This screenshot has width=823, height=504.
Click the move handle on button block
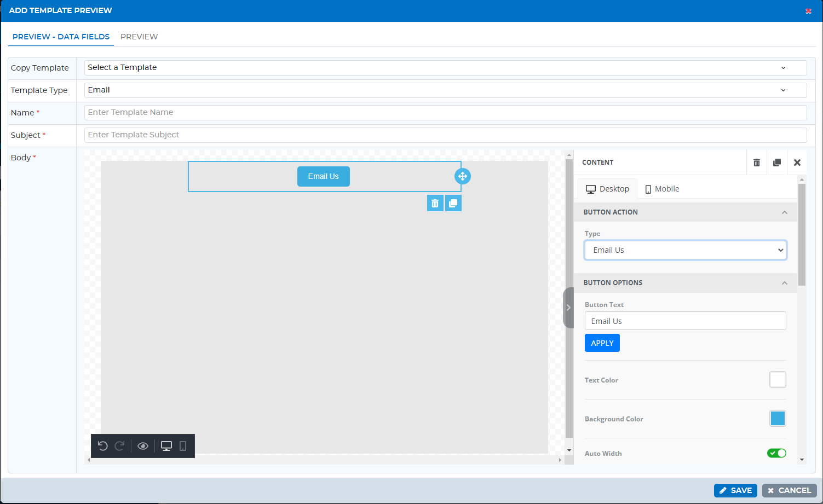[x=463, y=176]
